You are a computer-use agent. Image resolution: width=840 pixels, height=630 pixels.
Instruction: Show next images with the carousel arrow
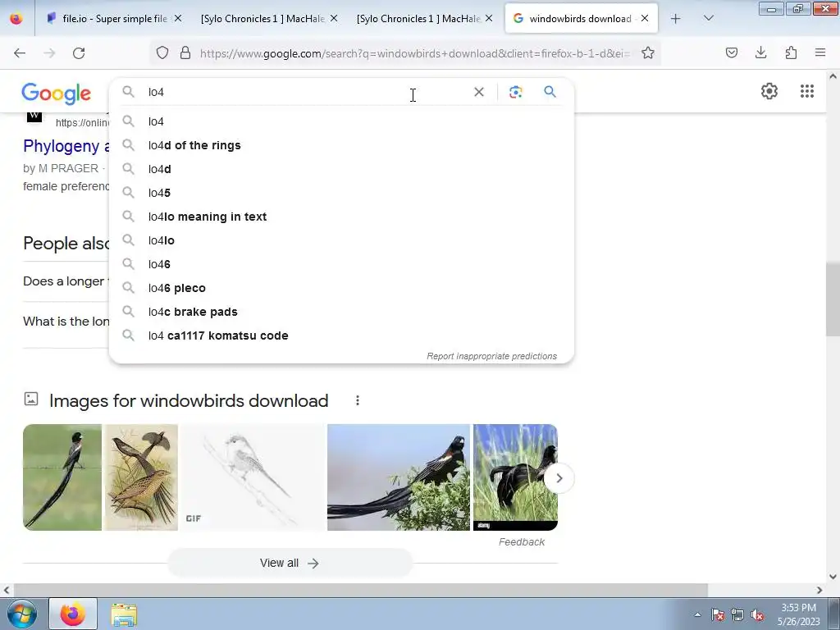[x=559, y=478]
